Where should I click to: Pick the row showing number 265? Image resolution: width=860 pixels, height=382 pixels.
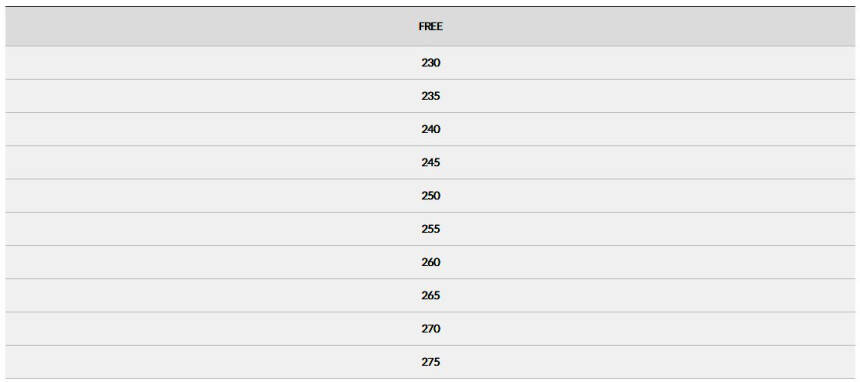pos(431,295)
